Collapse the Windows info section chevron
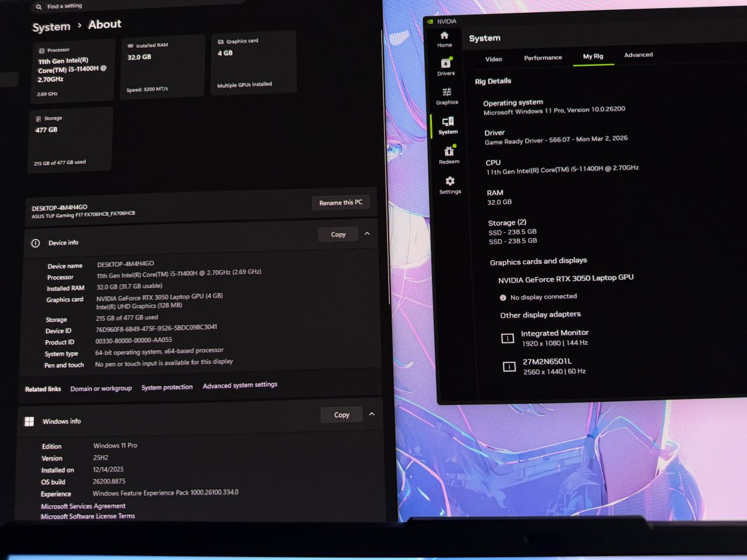Screen dimensions: 747x560 click(372, 414)
